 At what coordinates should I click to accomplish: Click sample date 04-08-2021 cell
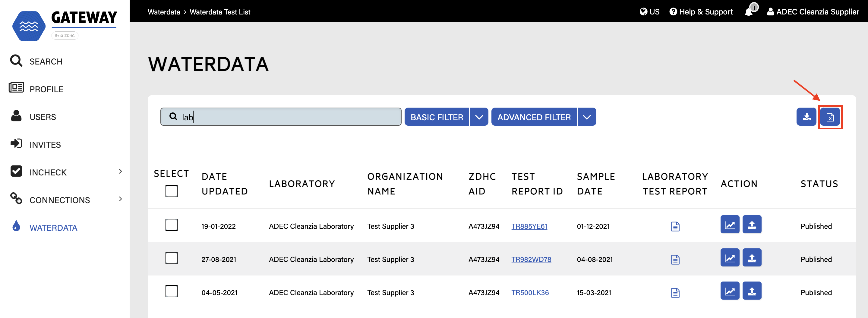595,260
